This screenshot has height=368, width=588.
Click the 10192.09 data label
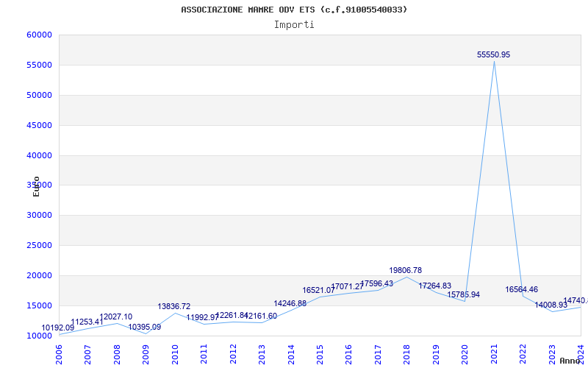[x=58, y=328]
